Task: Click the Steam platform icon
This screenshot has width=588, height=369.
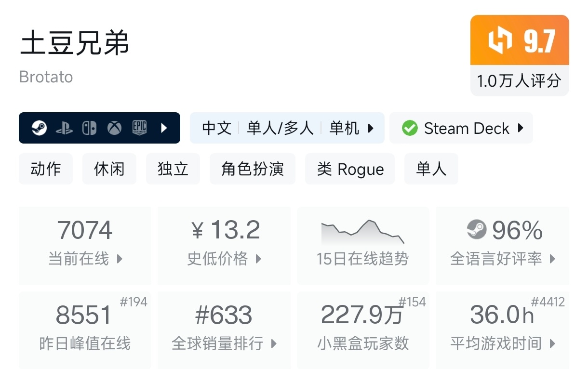Action: tap(39, 128)
